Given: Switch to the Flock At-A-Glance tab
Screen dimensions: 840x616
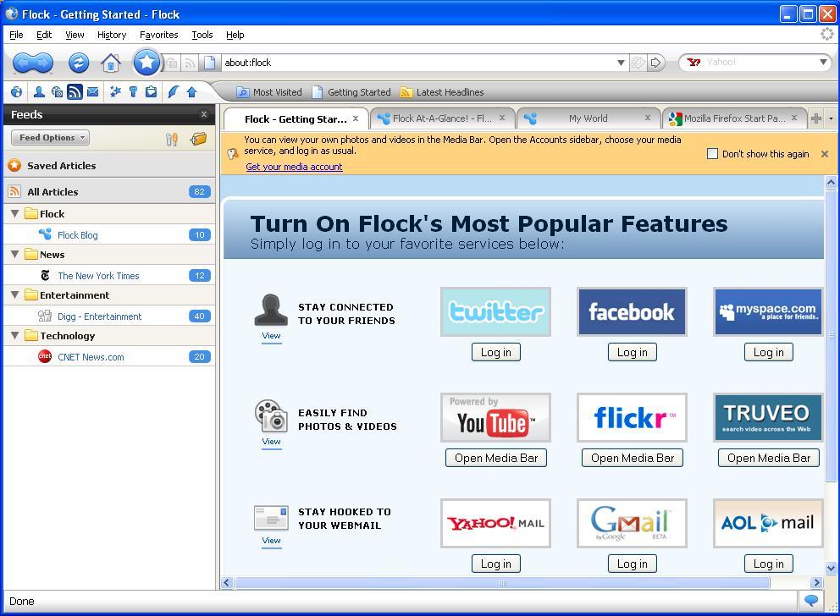Looking at the screenshot, I should [x=440, y=118].
